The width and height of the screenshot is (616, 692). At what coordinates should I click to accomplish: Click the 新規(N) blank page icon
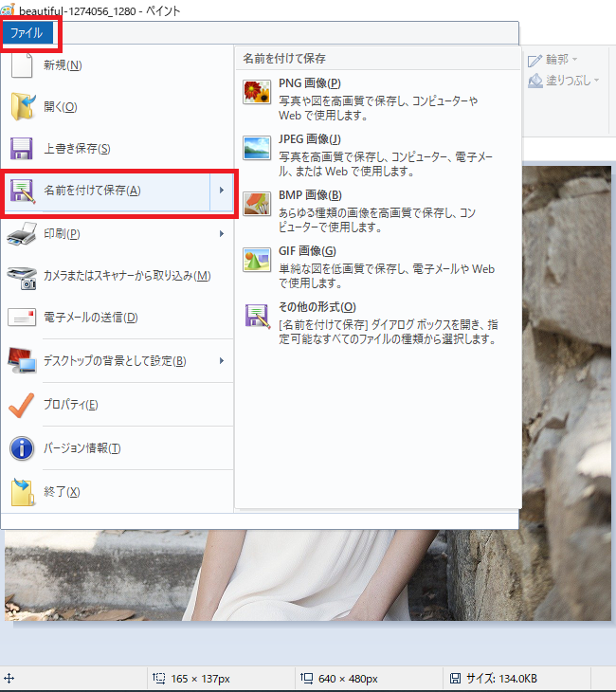click(22, 65)
